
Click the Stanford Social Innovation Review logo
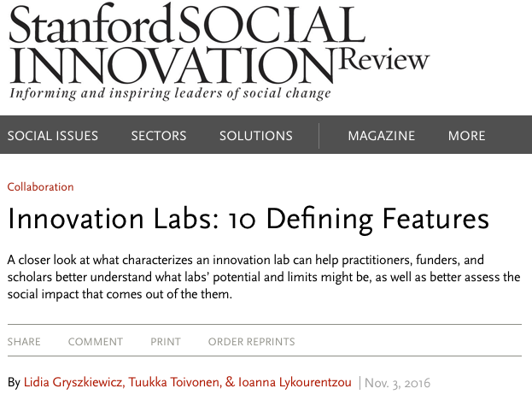click(x=219, y=51)
